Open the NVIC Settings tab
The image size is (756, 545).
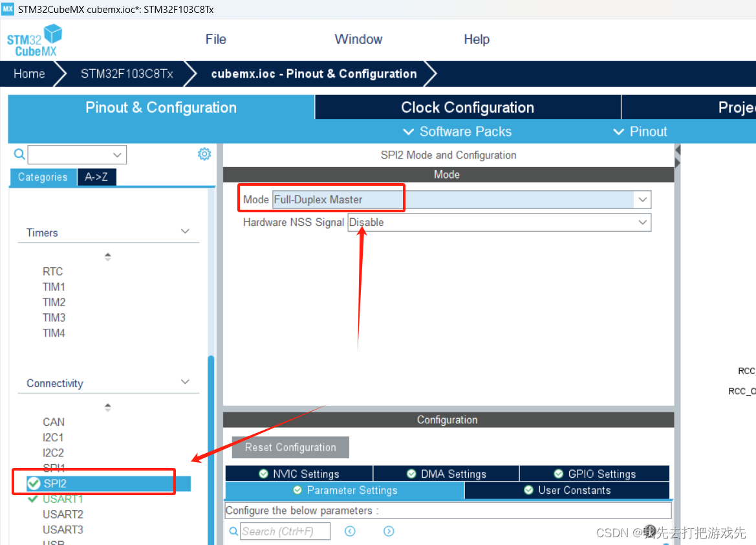[x=299, y=474]
